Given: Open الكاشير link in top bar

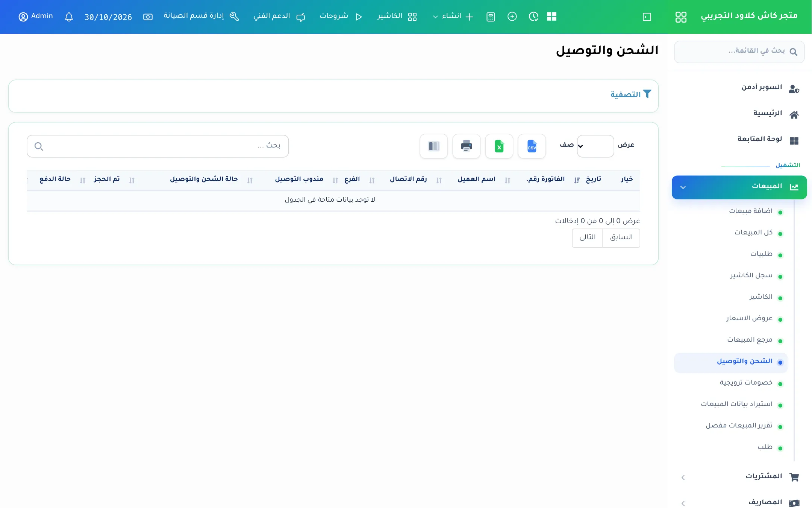Looking at the screenshot, I should point(397,17).
